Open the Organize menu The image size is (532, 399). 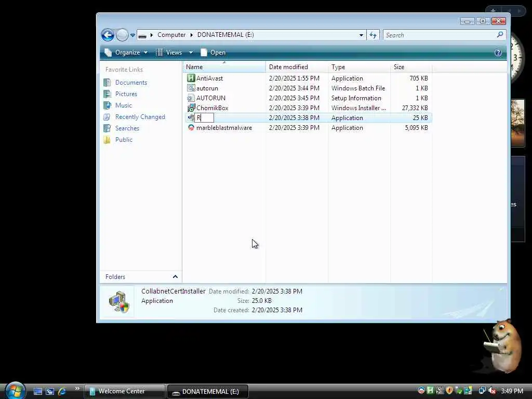pos(127,52)
